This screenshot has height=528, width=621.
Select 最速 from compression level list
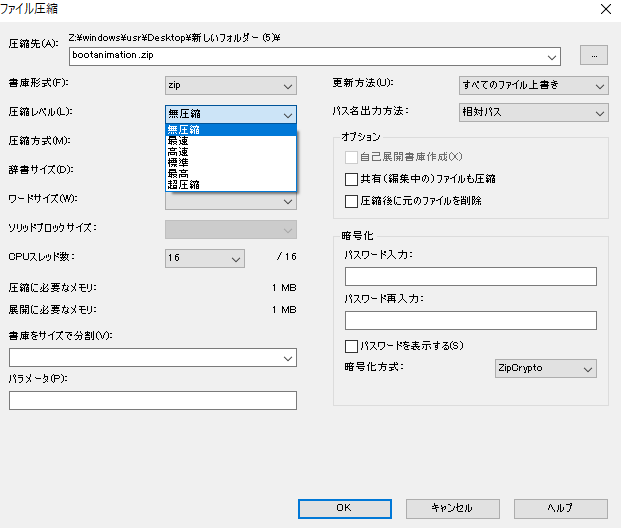230,141
